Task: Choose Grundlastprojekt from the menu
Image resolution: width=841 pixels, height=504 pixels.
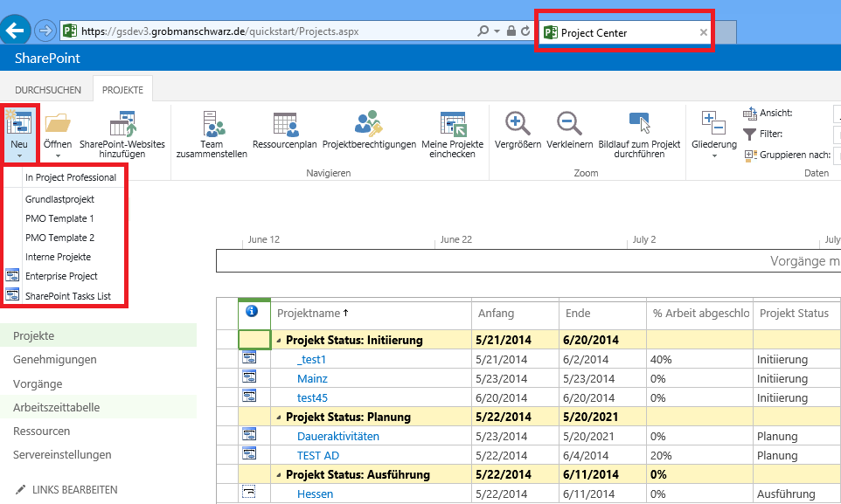Action: click(59, 199)
